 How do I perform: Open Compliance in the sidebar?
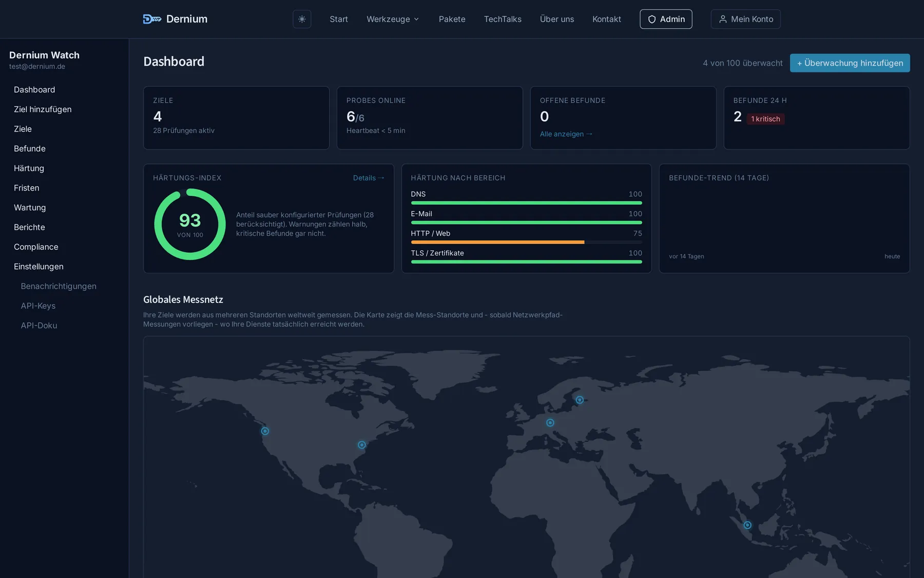pos(36,247)
